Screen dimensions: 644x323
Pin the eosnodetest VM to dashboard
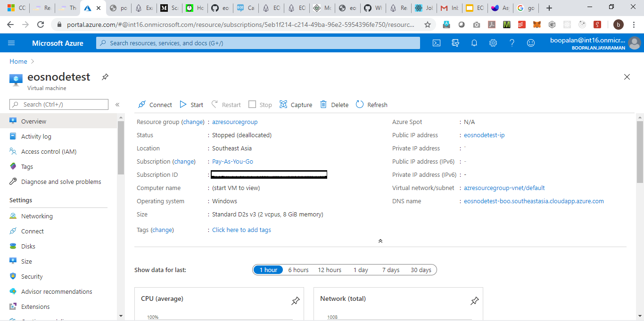click(105, 77)
